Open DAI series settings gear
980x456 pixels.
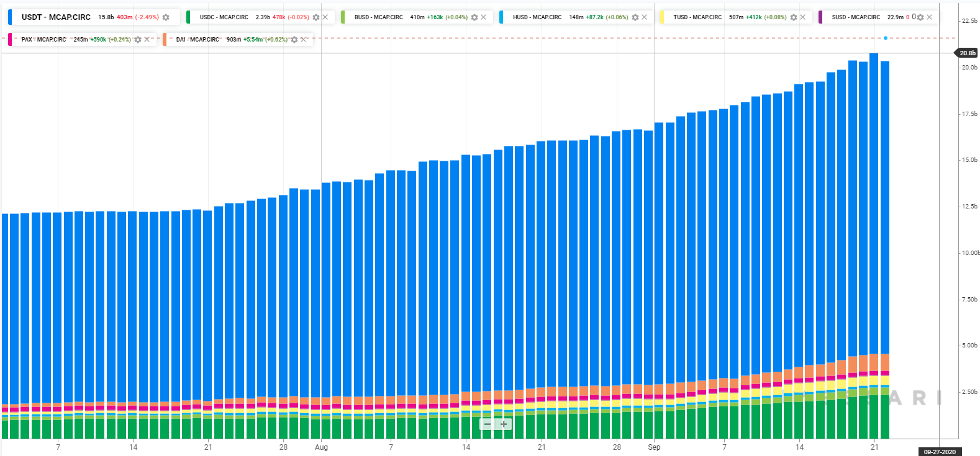click(x=294, y=40)
